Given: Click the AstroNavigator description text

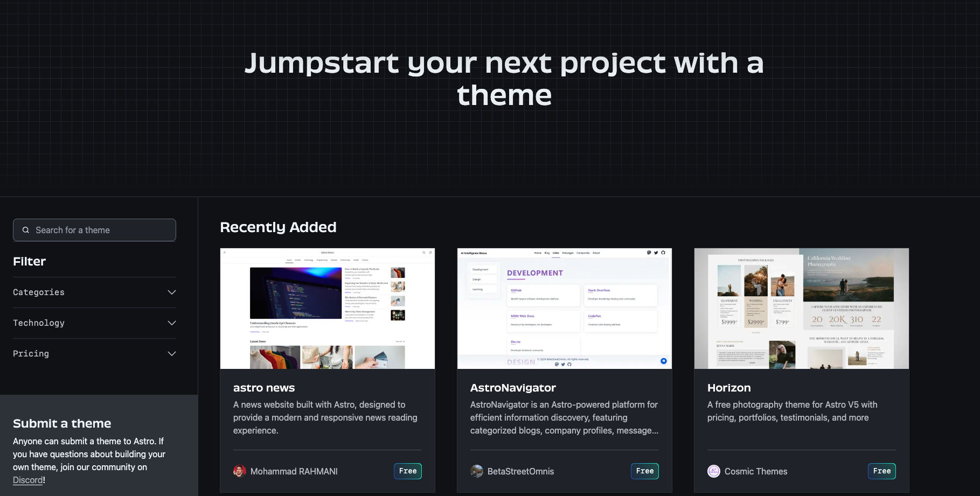Looking at the screenshot, I should click(564, 417).
